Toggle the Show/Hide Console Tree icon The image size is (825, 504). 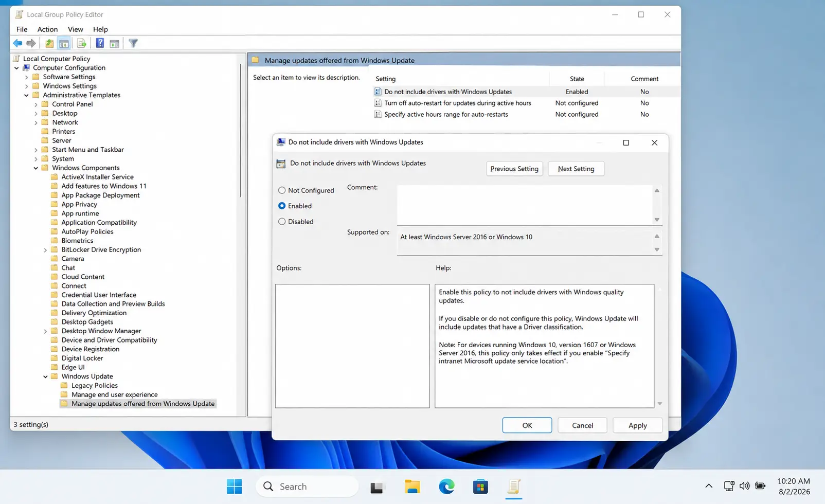point(64,43)
